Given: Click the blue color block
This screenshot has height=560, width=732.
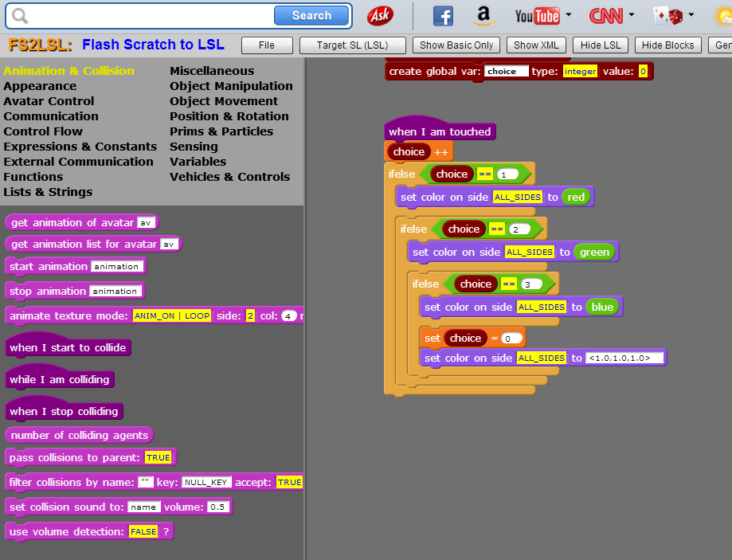Looking at the screenshot, I should coord(602,307).
